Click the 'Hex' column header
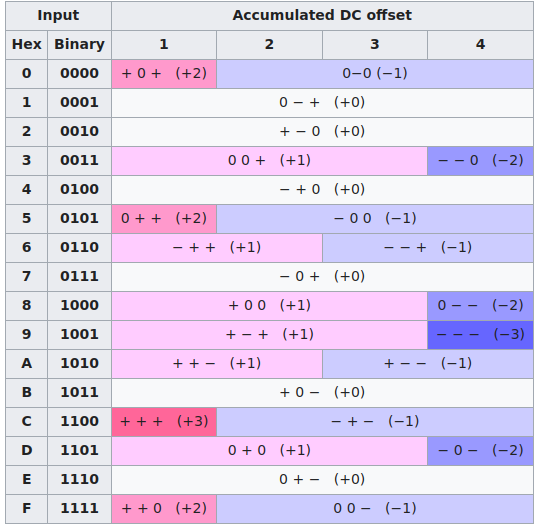The width and height of the screenshot is (538, 526). tap(26, 45)
